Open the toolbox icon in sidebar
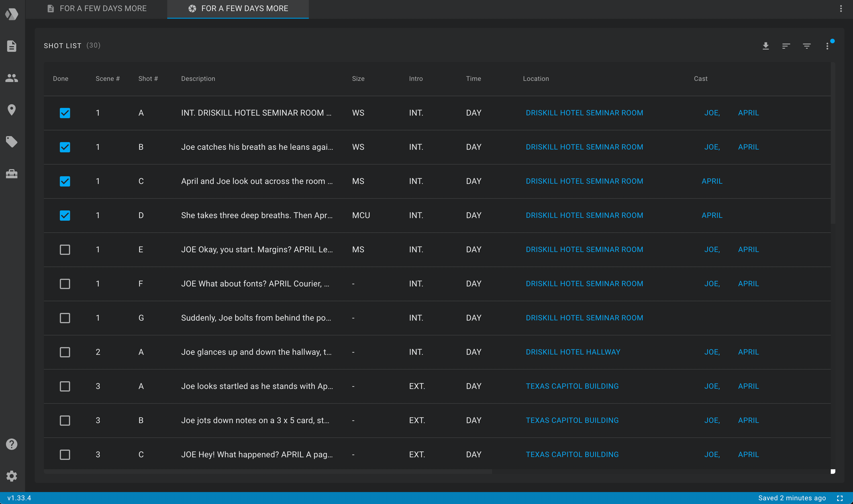This screenshot has height=504, width=853. [x=12, y=174]
